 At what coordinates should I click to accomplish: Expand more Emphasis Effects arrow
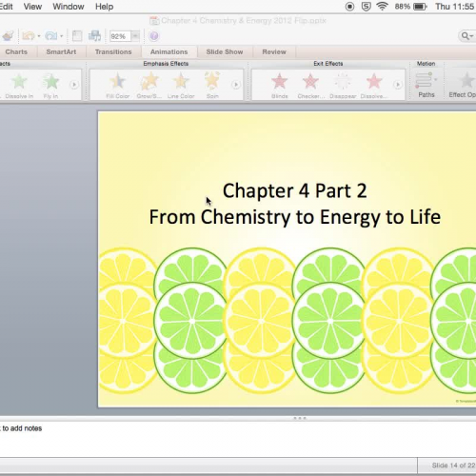236,85
